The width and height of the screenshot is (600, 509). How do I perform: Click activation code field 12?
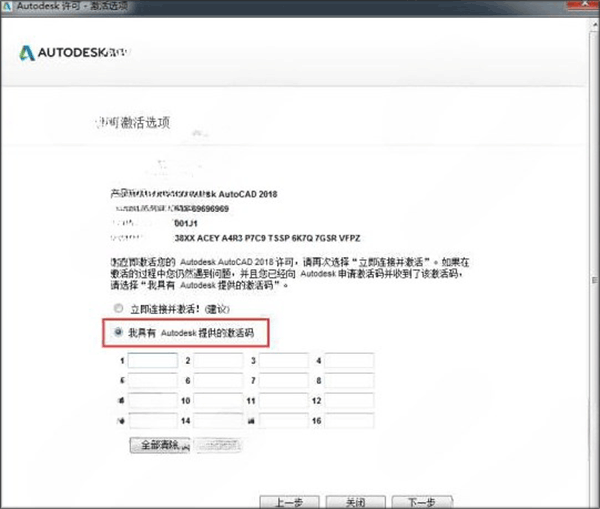[349, 400]
